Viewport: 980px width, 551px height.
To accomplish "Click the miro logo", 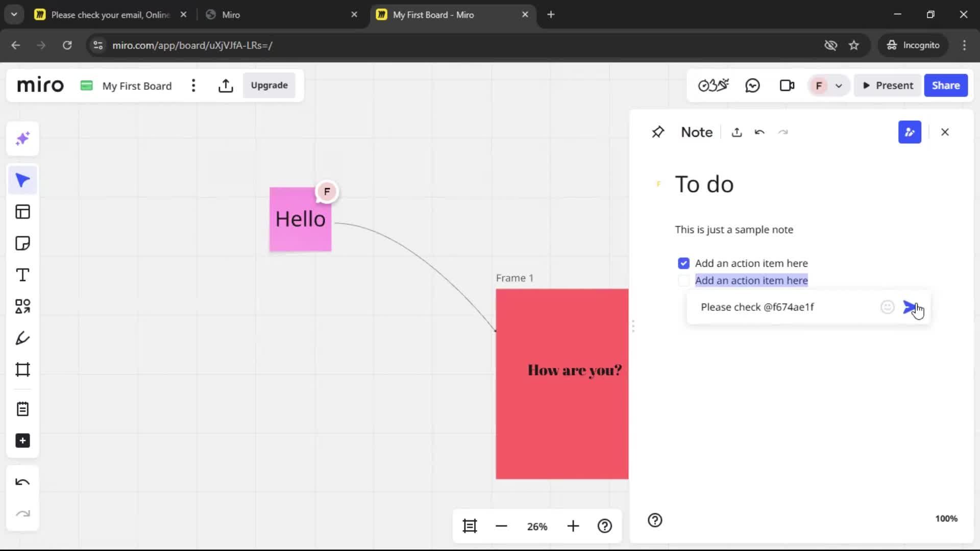I will [40, 85].
